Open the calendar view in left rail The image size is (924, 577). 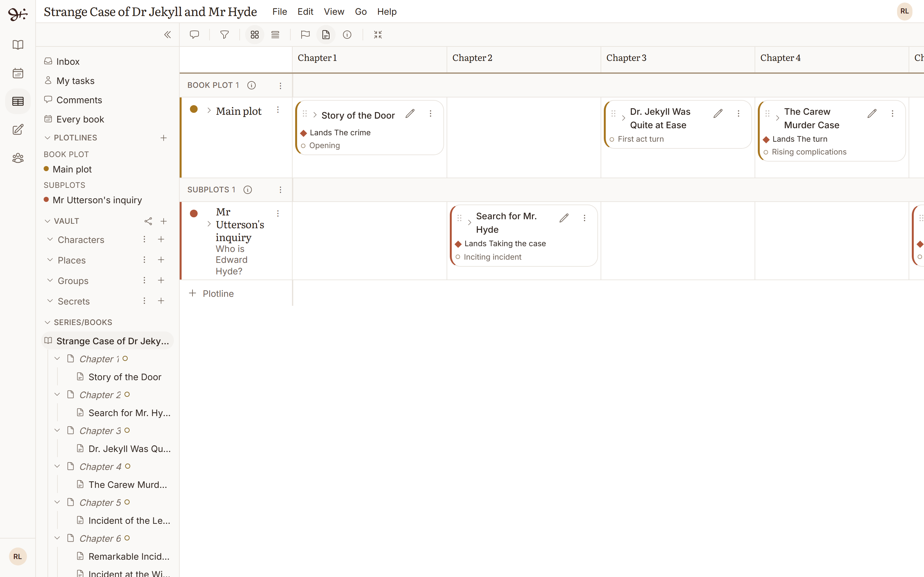[18, 73]
